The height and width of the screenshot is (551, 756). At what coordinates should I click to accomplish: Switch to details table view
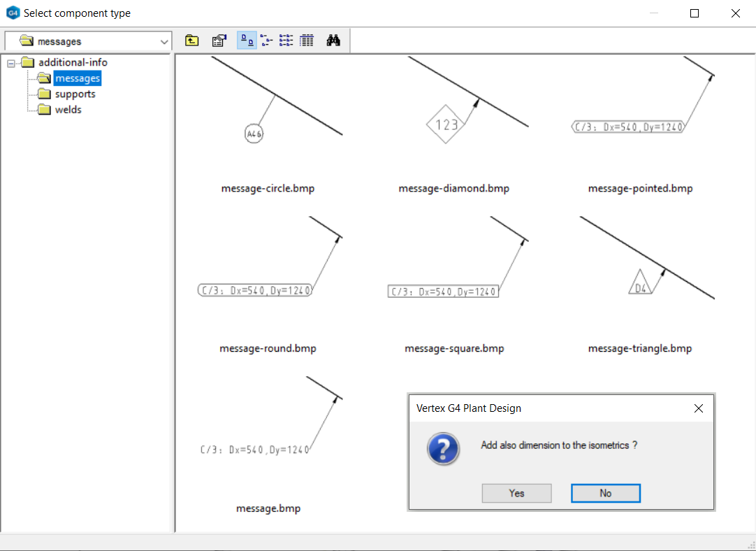306,41
